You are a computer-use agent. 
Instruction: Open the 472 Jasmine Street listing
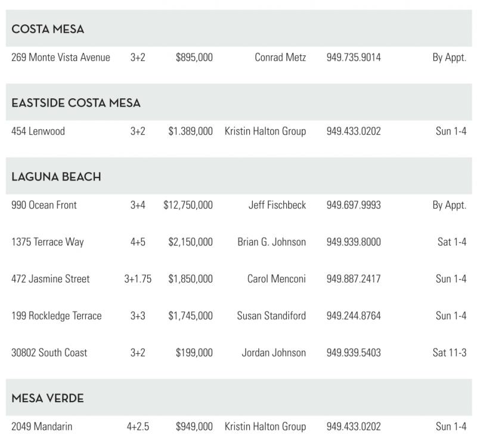tap(51, 279)
